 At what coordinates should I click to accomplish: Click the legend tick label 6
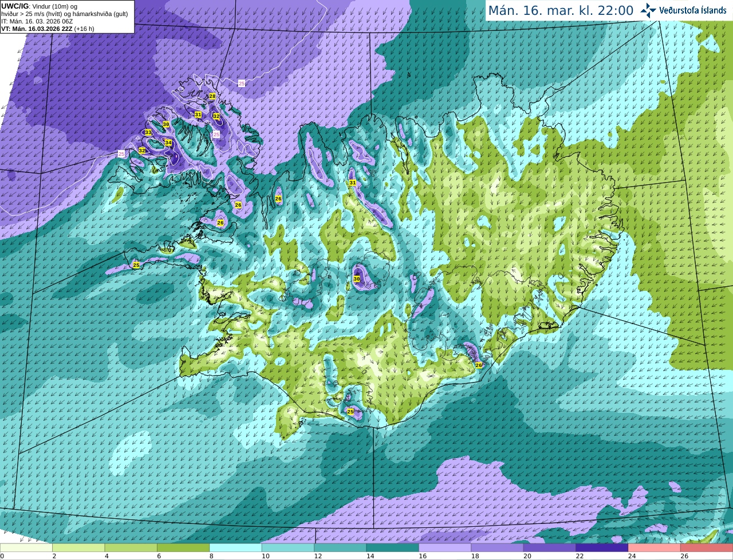159,556
